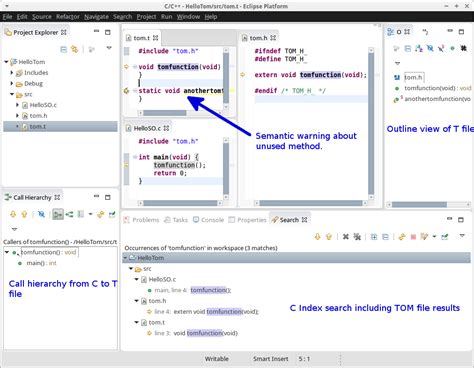Show next match in Search view

pos(317,237)
